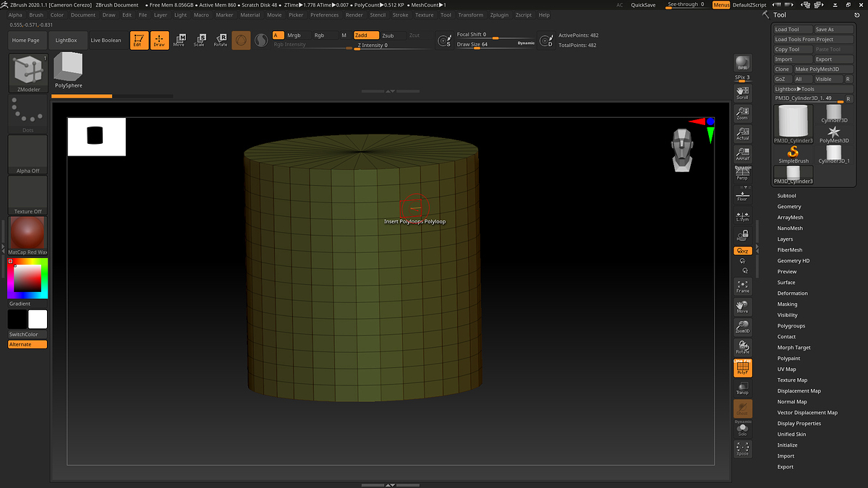This screenshot has height=488, width=868.
Task: Click the Rotate view icon in right shelf
Action: [x=742, y=347]
